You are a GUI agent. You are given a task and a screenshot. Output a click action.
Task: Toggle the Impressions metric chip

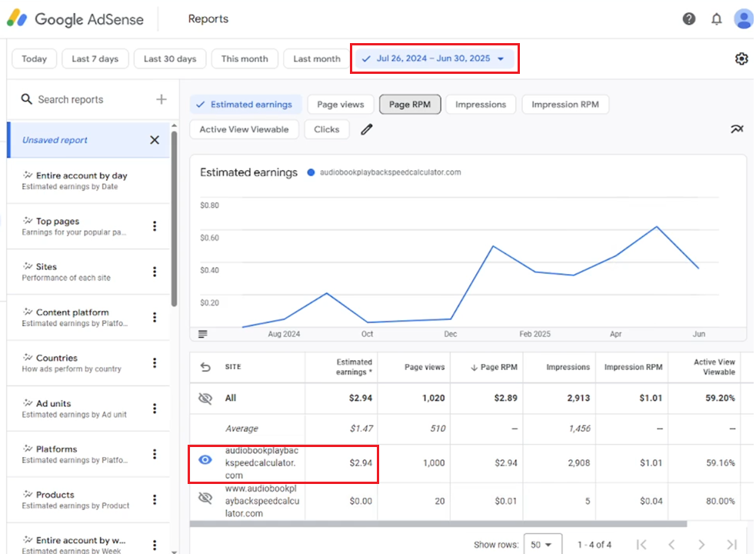click(481, 105)
